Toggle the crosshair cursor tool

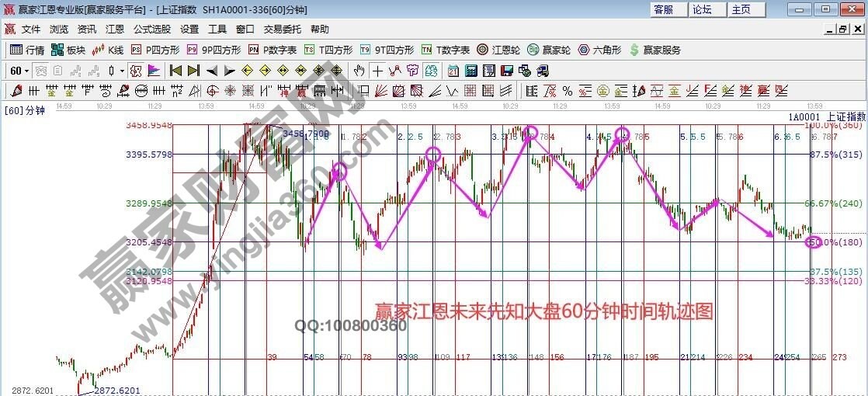[x=377, y=71]
